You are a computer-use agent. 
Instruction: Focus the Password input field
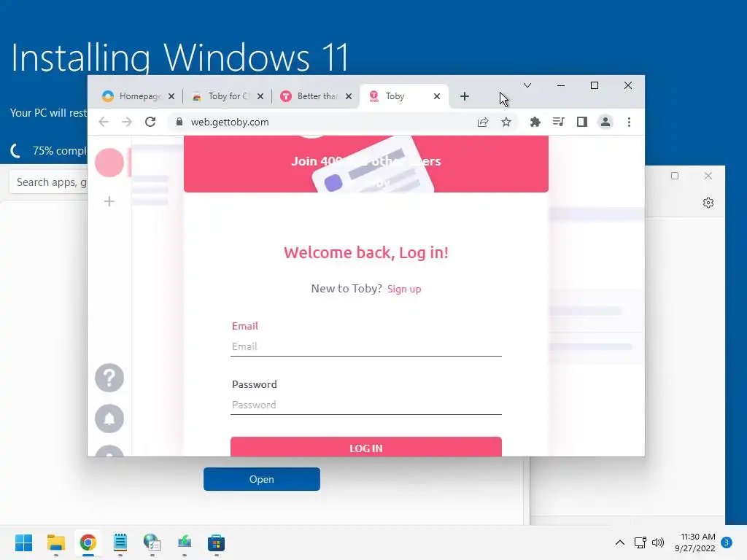tap(366, 405)
